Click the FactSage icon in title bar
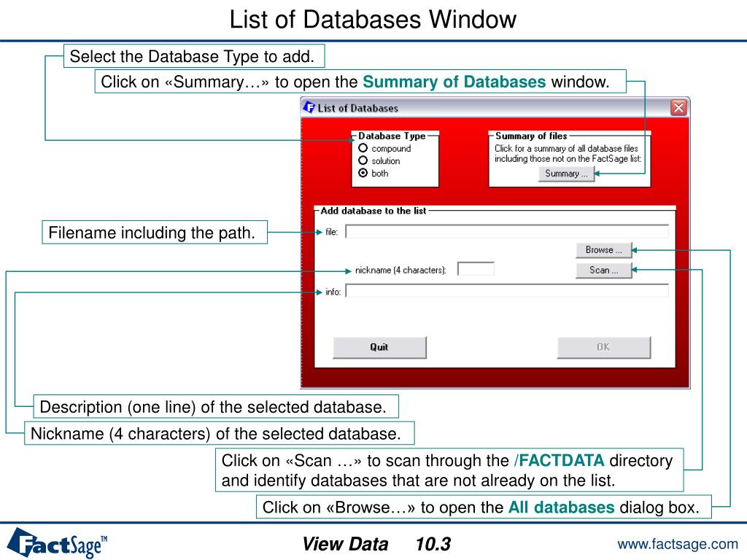This screenshot has width=747, height=560. [309, 108]
